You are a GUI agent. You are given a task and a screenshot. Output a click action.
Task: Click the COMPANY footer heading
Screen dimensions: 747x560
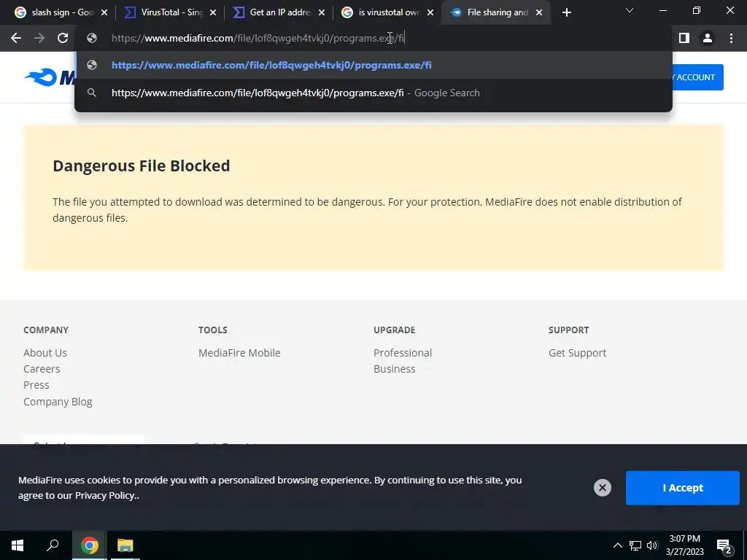click(46, 330)
